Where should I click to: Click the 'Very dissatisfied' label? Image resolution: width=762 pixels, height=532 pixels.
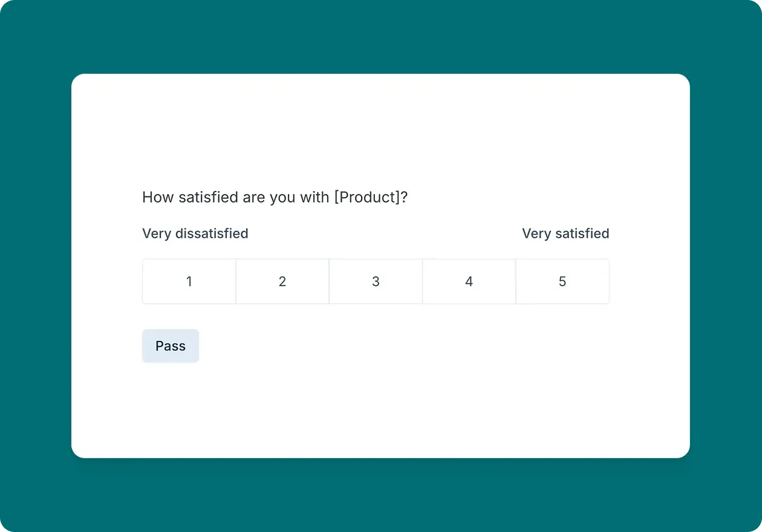[195, 233]
